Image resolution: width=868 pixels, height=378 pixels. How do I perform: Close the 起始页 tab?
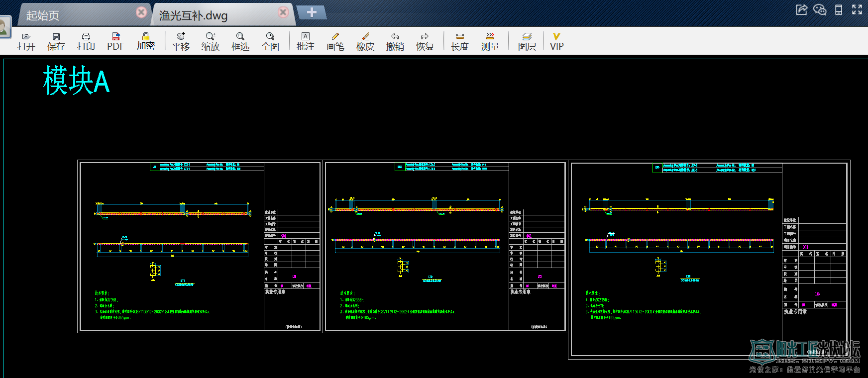pos(142,12)
